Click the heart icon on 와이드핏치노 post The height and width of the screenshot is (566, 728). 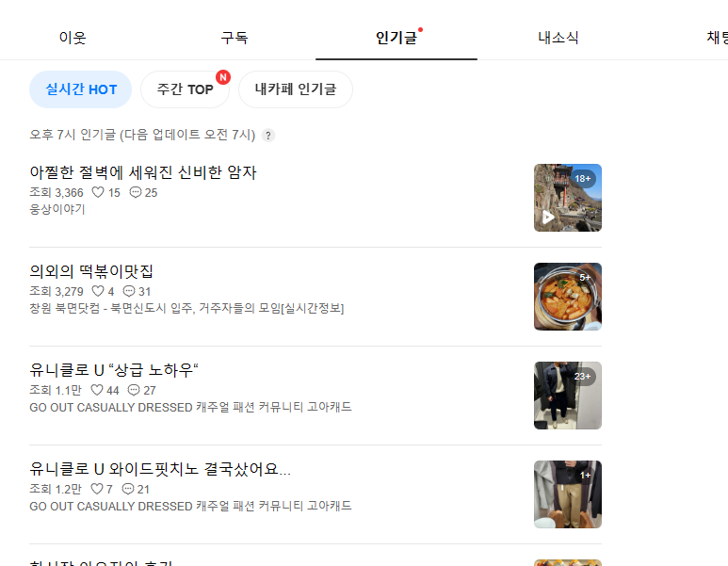tap(97, 489)
